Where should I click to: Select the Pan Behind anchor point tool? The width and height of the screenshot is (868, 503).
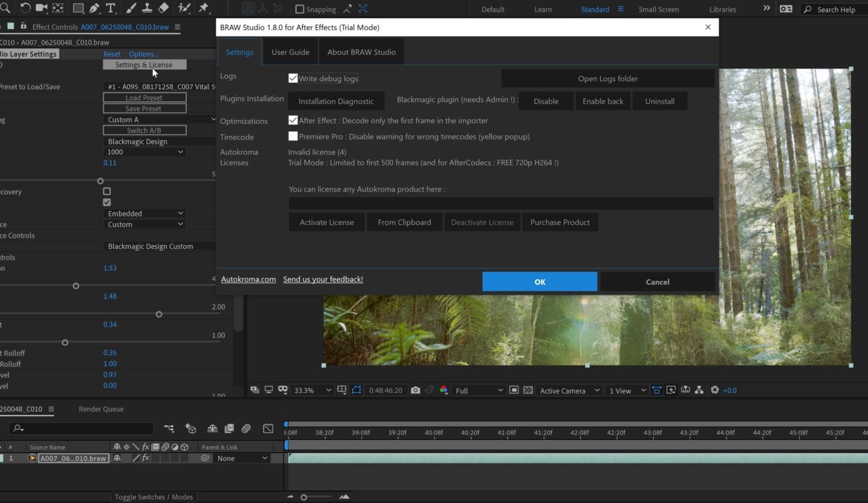click(58, 8)
